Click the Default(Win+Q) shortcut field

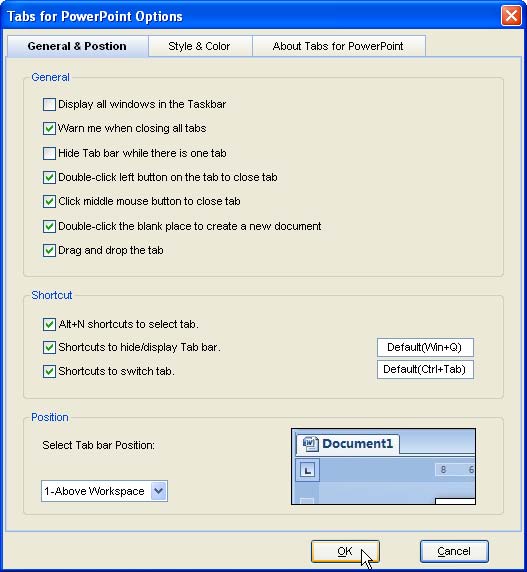425,347
